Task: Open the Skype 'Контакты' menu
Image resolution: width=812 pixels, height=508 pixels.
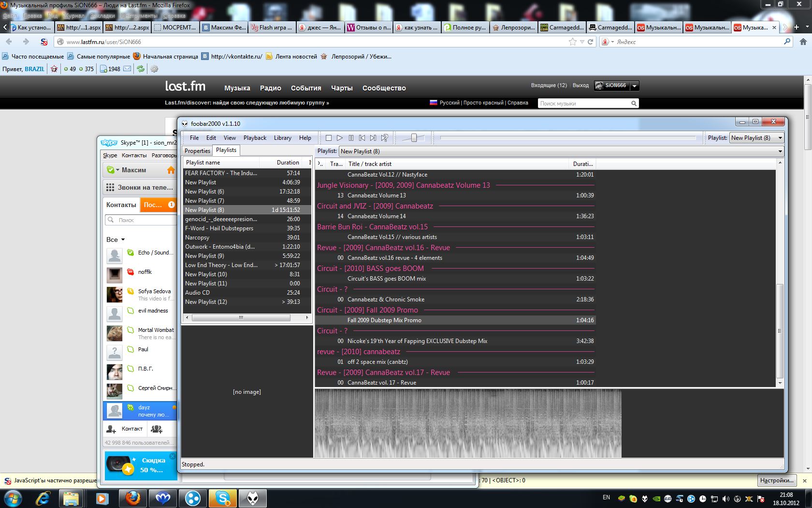Action: click(134, 155)
